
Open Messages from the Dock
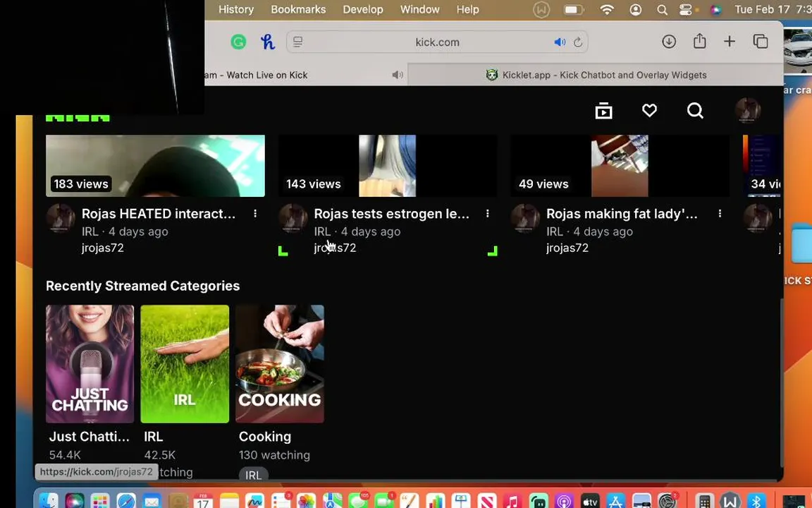coord(358,501)
